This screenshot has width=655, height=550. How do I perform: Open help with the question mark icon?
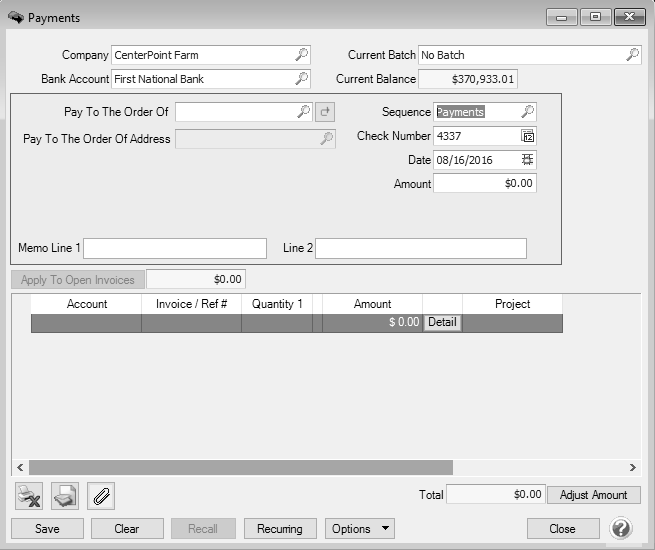pyautogui.click(x=620, y=528)
